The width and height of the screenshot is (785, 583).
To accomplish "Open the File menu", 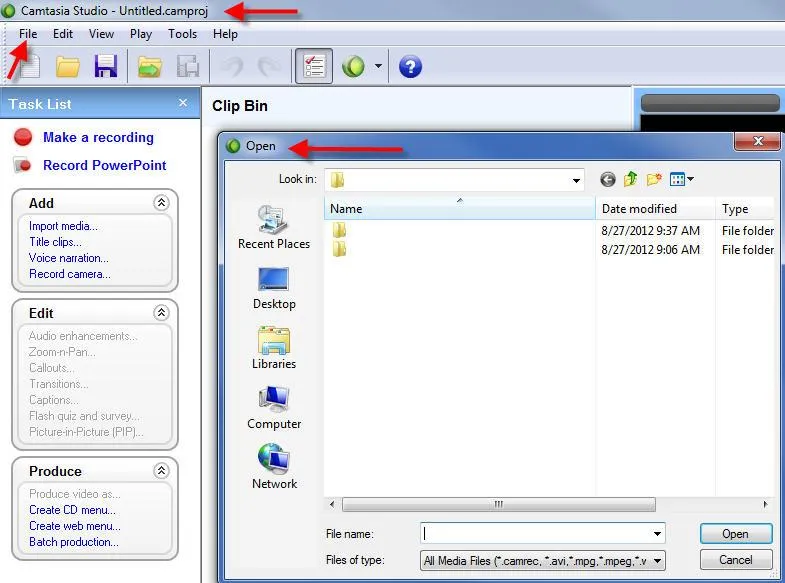I will pos(28,34).
